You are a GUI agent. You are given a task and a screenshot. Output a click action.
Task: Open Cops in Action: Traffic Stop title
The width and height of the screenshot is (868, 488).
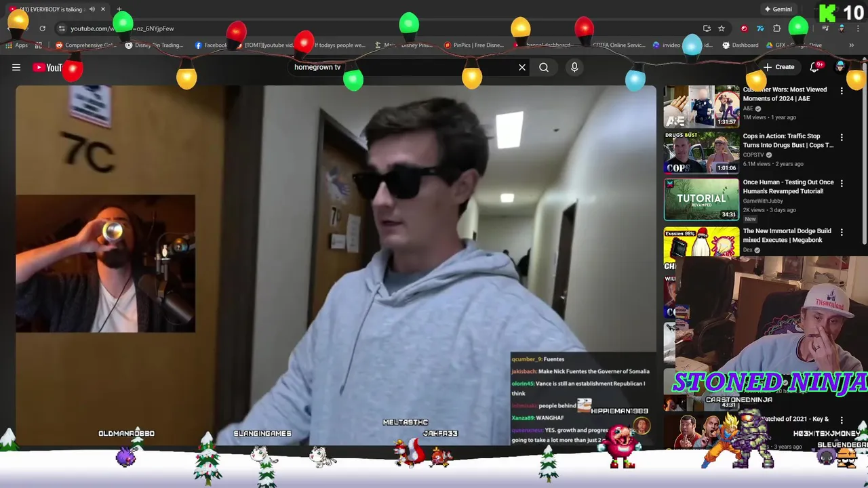click(788, 140)
